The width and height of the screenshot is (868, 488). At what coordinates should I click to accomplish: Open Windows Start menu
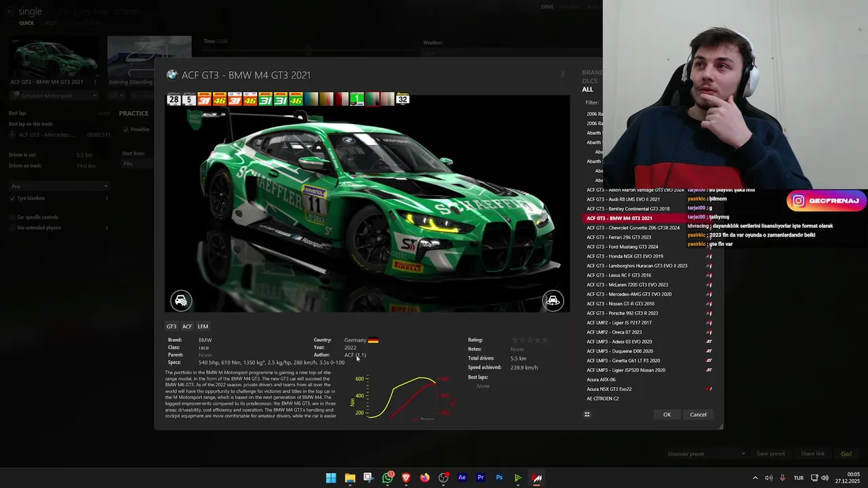[331, 478]
